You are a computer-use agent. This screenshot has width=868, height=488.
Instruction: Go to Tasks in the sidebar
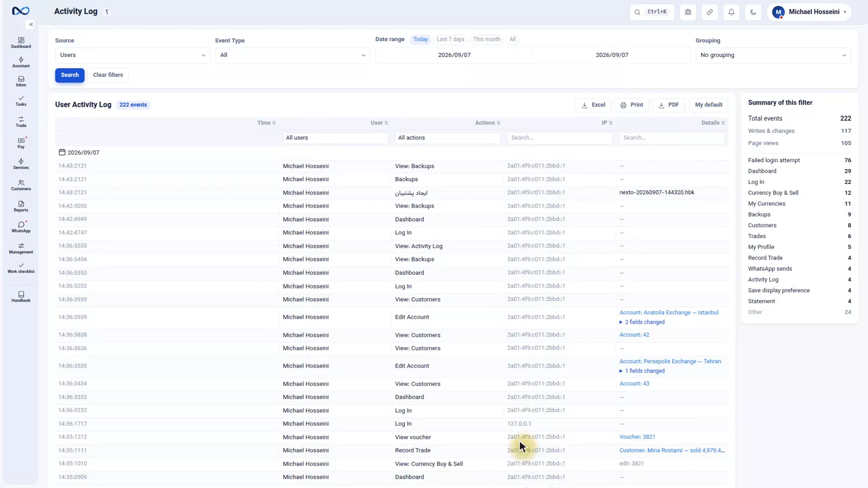click(x=21, y=101)
